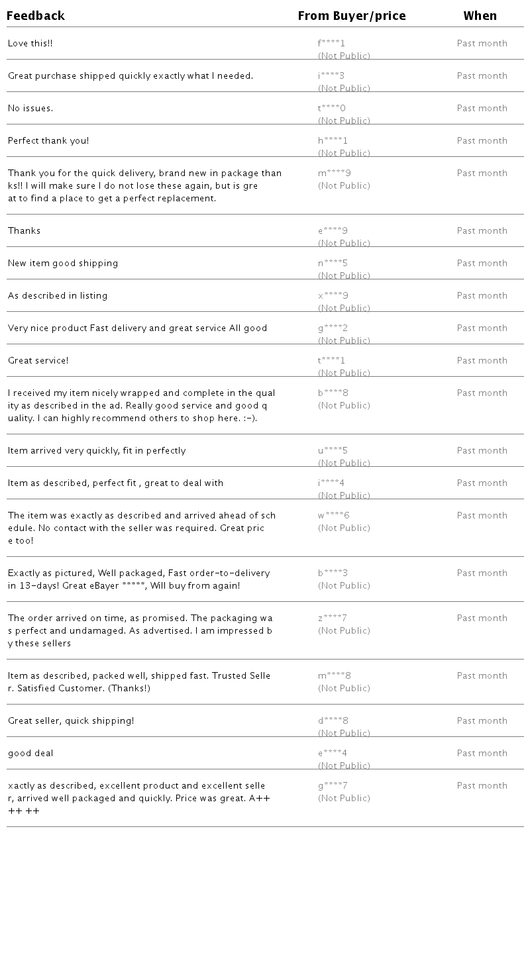Viewport: 530px width, 980px height.
Task: Open buyer x****9 profile
Action: (333, 296)
